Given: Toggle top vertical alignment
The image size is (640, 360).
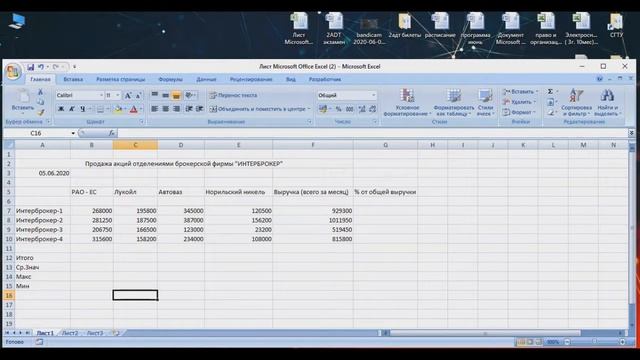Looking at the screenshot, I should pos(155,95).
